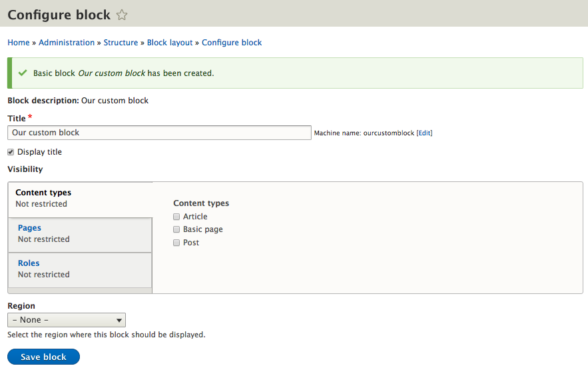Screen dimensions: 588x376
Task: Click the Configure block breadcrumb link
Action: click(232, 43)
